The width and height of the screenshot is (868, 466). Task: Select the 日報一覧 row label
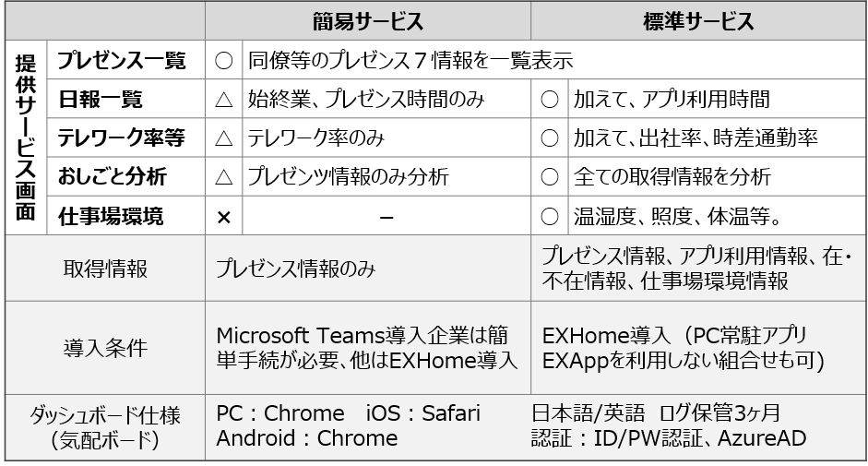101,99
